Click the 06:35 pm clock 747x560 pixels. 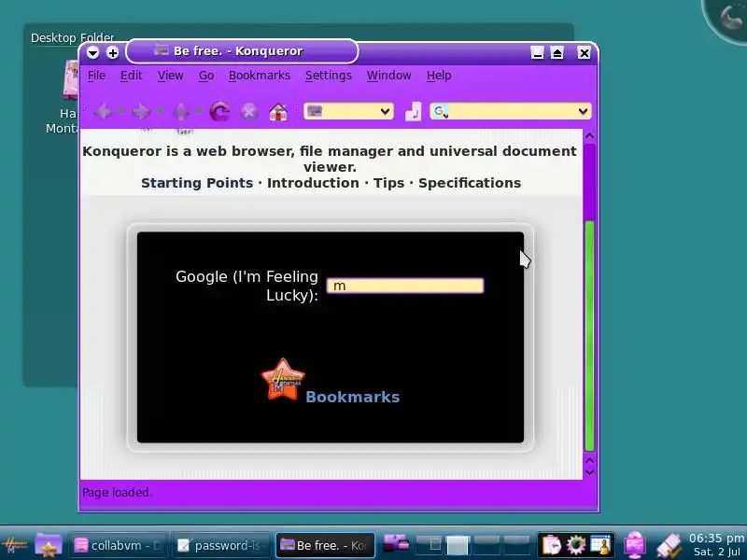tap(716, 539)
